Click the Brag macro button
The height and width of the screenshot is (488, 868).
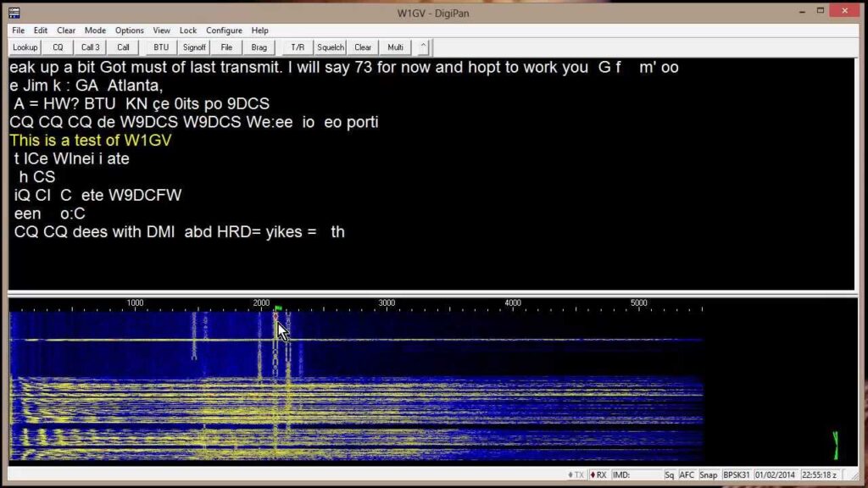(259, 47)
